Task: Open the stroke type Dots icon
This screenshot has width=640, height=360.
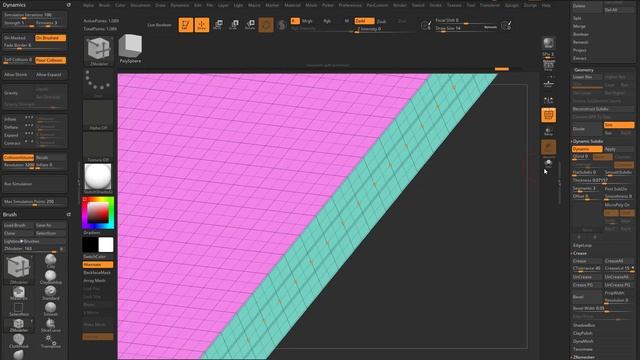Action: coord(98,83)
